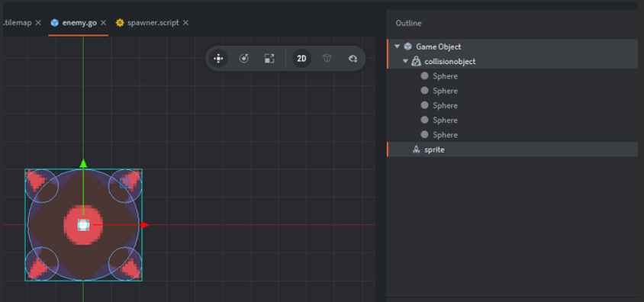This screenshot has width=644, height=302.
Task: Switch to the spawner.script tab
Action: [x=153, y=23]
